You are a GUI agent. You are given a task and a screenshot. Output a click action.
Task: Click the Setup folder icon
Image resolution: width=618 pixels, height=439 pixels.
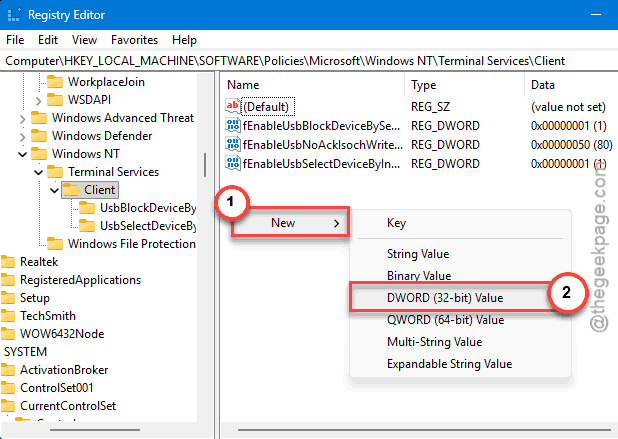(x=8, y=298)
